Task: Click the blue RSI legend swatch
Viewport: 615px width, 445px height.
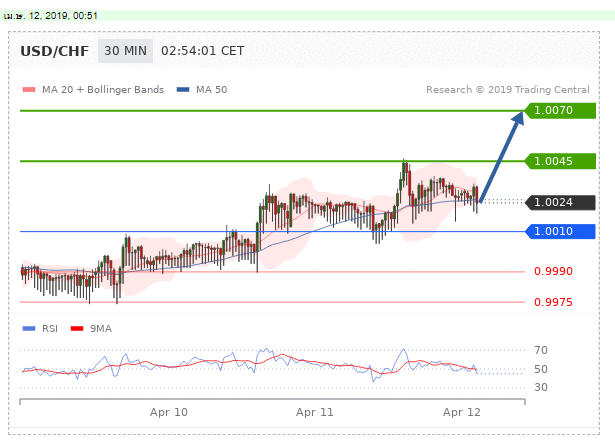Action: [x=29, y=329]
